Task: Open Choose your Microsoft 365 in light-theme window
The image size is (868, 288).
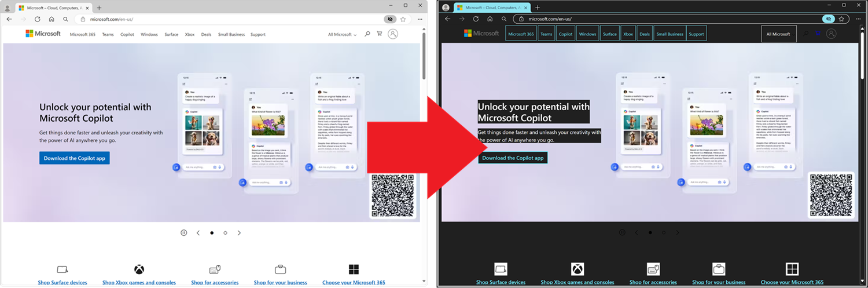Action: pyautogui.click(x=354, y=282)
